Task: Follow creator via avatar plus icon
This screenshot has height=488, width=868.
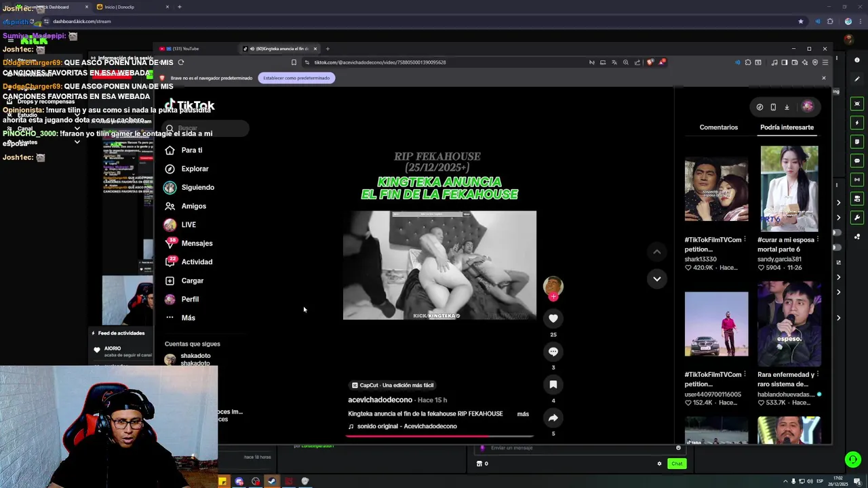Action: point(553,296)
